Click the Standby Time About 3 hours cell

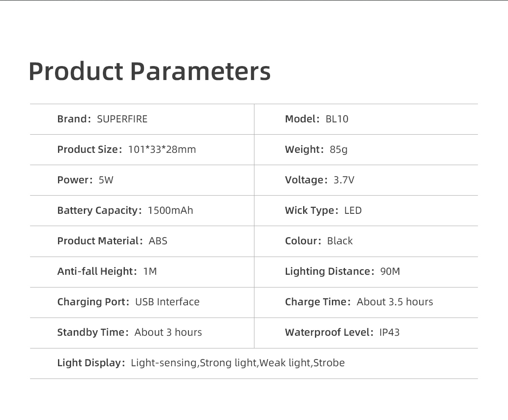tap(130, 332)
